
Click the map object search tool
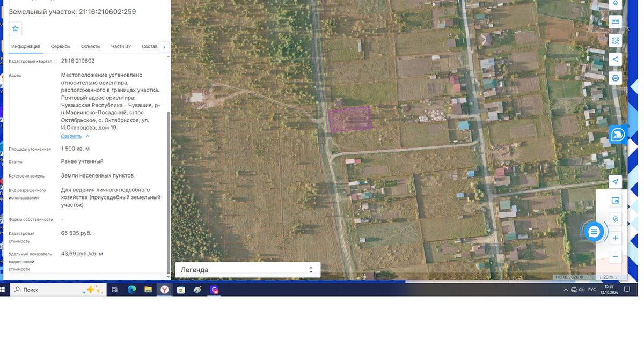click(x=616, y=219)
